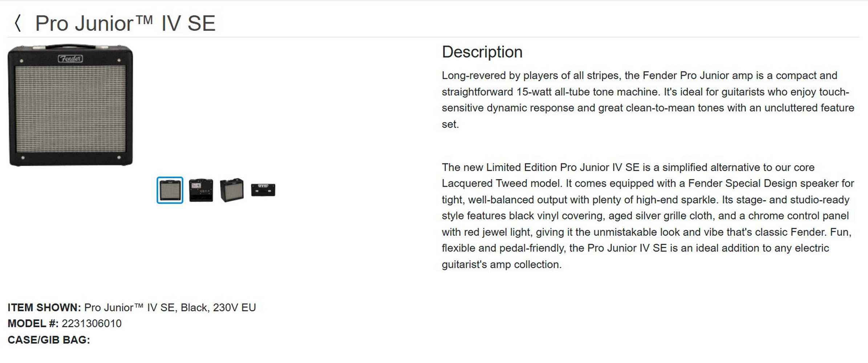The width and height of the screenshot is (868, 363).
Task: Switch to the angled-view amp thumbnail
Action: click(x=232, y=190)
